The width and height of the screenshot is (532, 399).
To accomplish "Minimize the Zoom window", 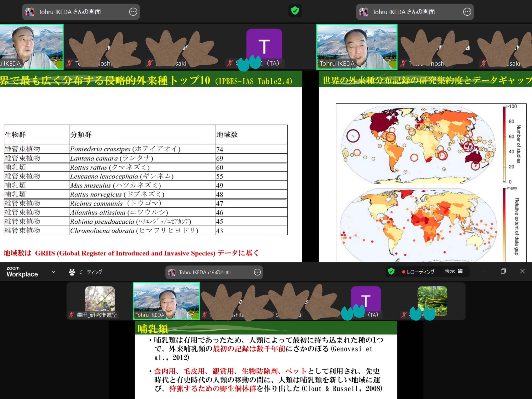I will pyautogui.click(x=484, y=271).
